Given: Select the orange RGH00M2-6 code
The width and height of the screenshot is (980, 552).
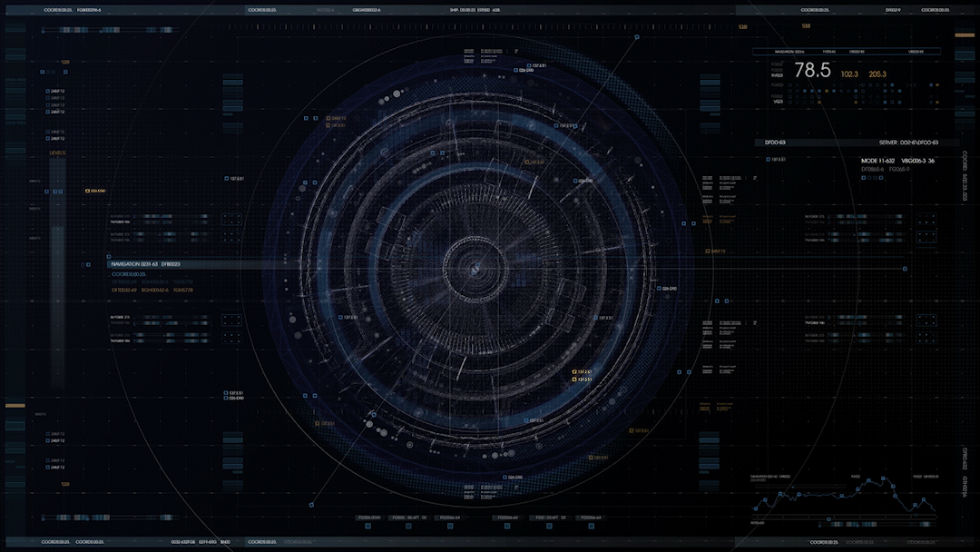Looking at the screenshot, I should 154,290.
